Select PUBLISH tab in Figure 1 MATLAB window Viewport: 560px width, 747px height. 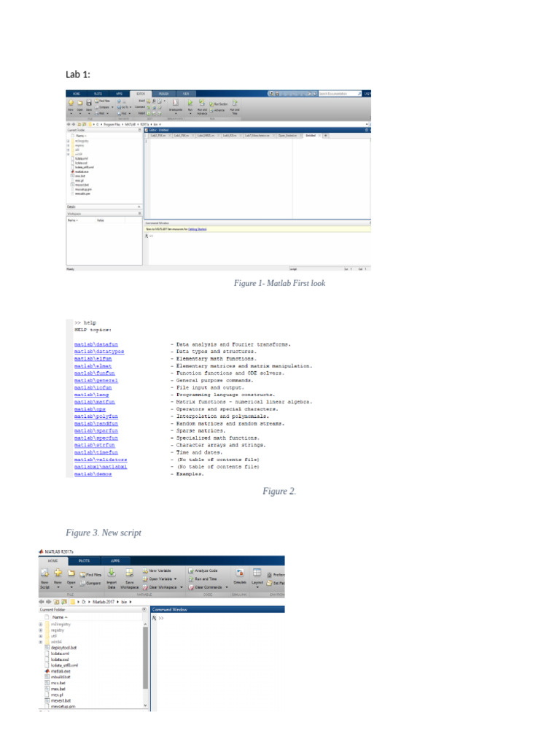(163, 94)
